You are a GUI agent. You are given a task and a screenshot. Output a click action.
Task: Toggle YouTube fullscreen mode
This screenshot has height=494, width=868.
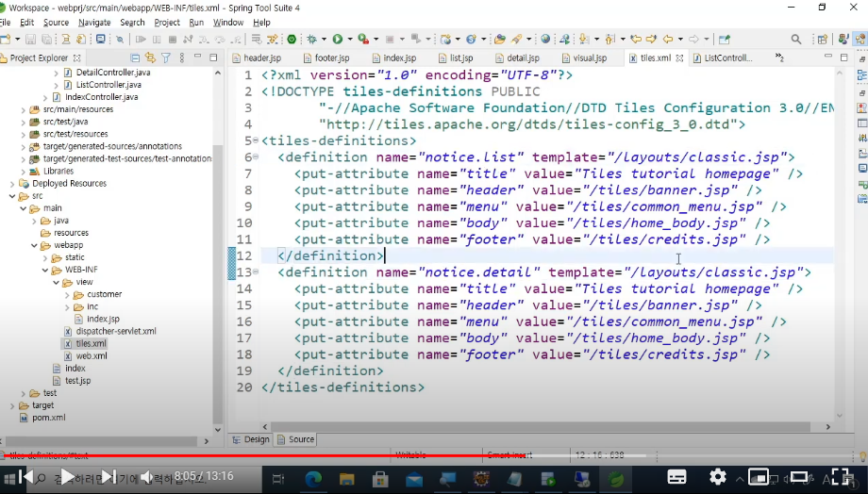pyautogui.click(x=841, y=476)
